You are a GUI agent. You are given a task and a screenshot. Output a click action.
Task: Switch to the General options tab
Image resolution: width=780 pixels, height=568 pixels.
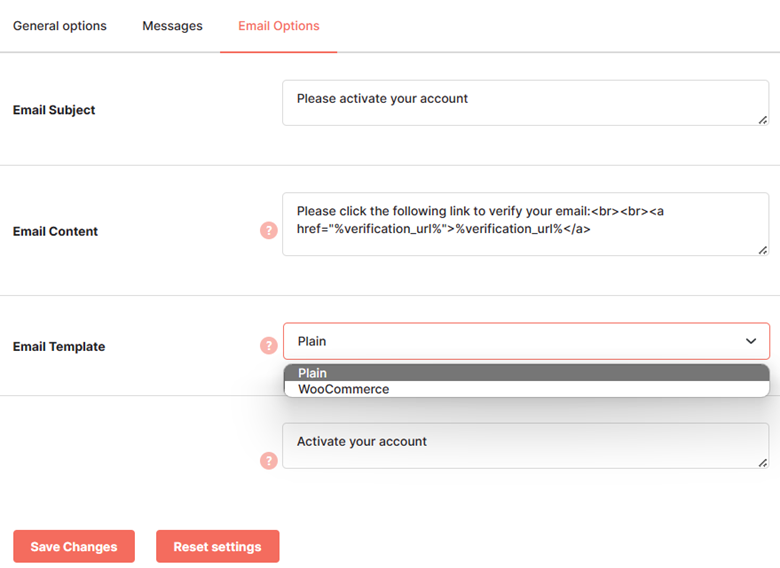[60, 26]
